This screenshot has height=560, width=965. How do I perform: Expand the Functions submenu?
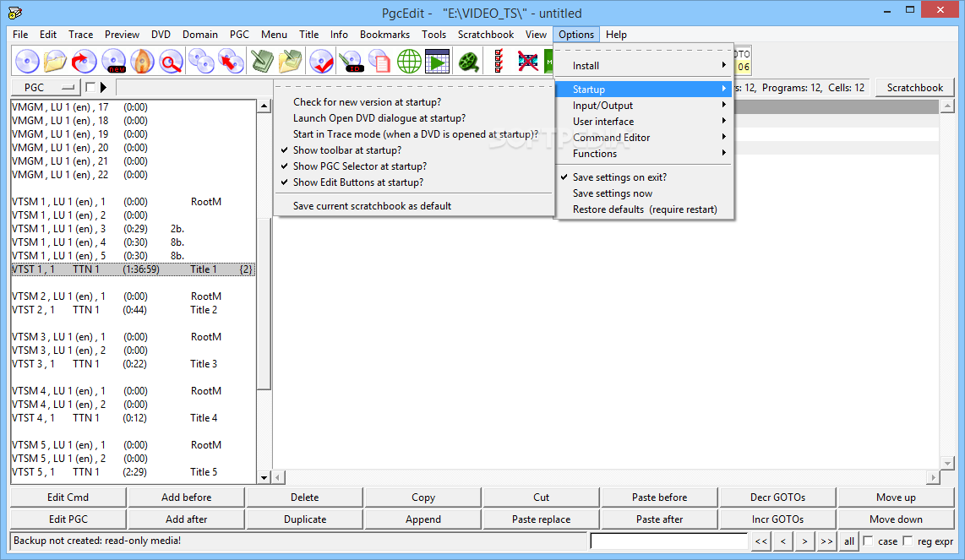point(645,153)
